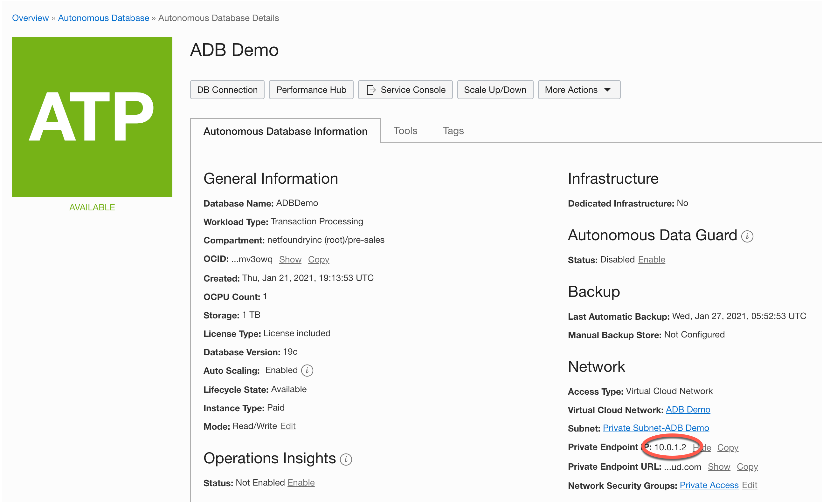Viewport: 823px width, 504px height.
Task: Open the ADB Demo virtual cloud network
Action: pos(689,410)
